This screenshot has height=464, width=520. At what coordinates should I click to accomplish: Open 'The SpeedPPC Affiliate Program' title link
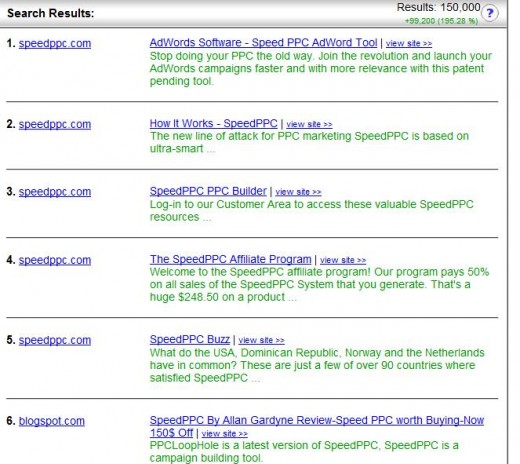coord(230,259)
